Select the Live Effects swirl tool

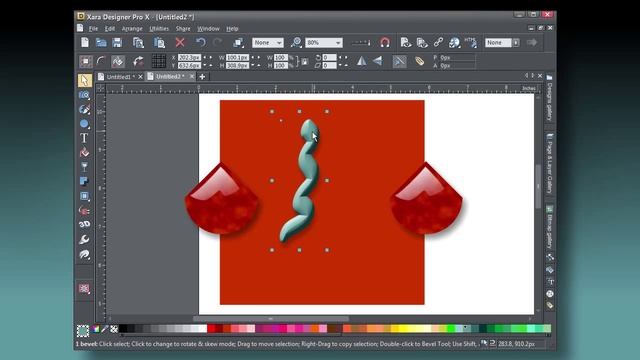coord(84,254)
